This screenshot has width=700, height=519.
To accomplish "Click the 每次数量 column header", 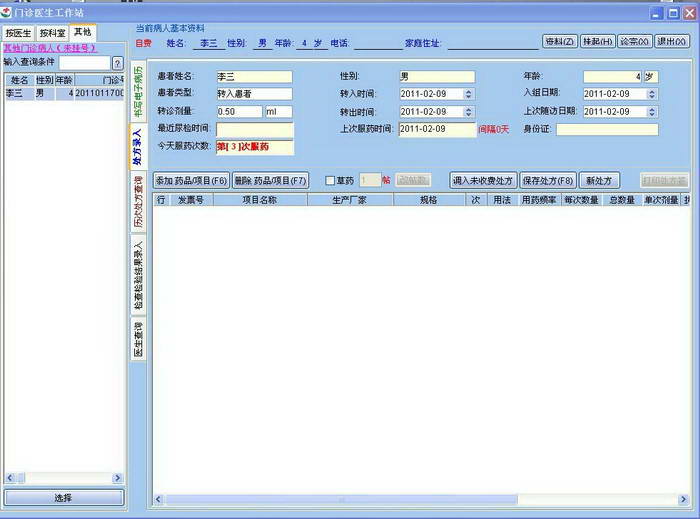I will coord(581,200).
